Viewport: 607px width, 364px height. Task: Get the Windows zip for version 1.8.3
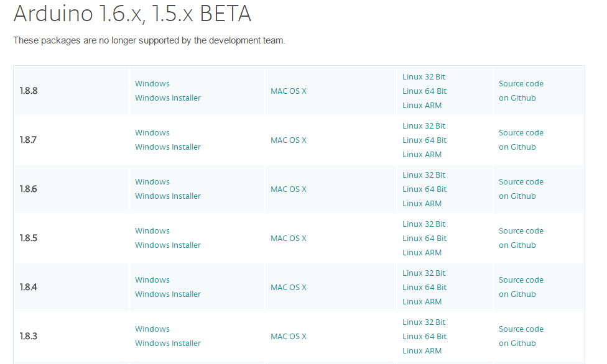click(152, 329)
